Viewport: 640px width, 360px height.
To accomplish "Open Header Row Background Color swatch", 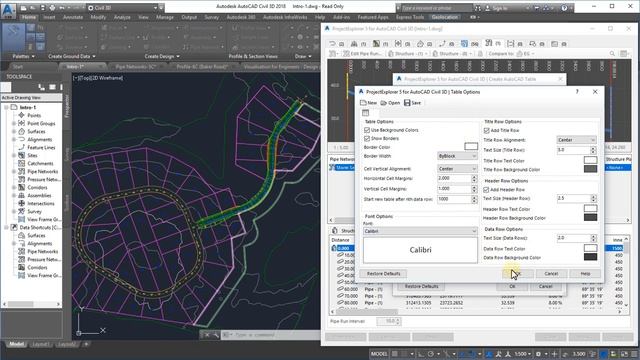I will click(x=591, y=218).
